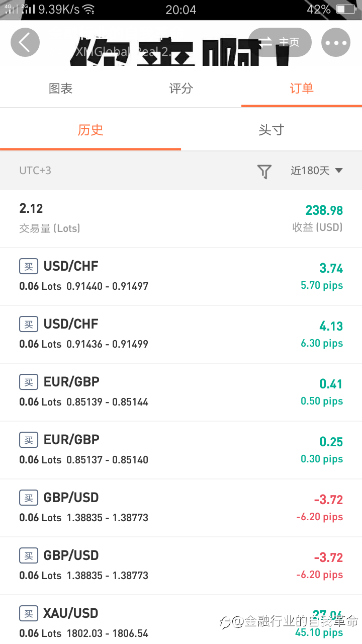362x644 pixels.
Task: Tap the battery icon in status bar
Action: 346,9
